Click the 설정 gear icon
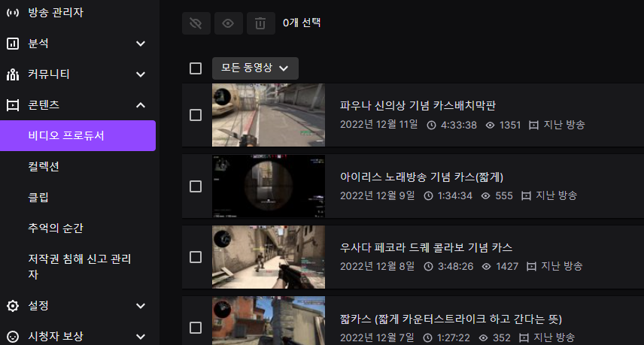 point(13,306)
